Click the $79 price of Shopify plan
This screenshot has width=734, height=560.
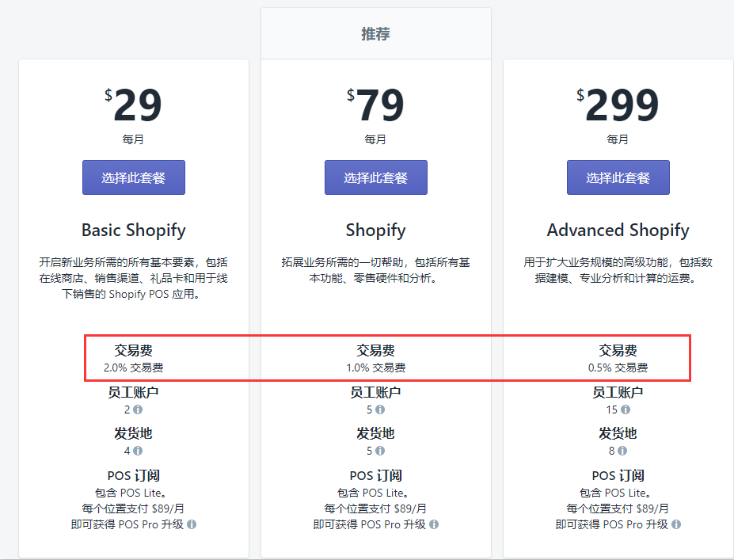pyautogui.click(x=375, y=105)
